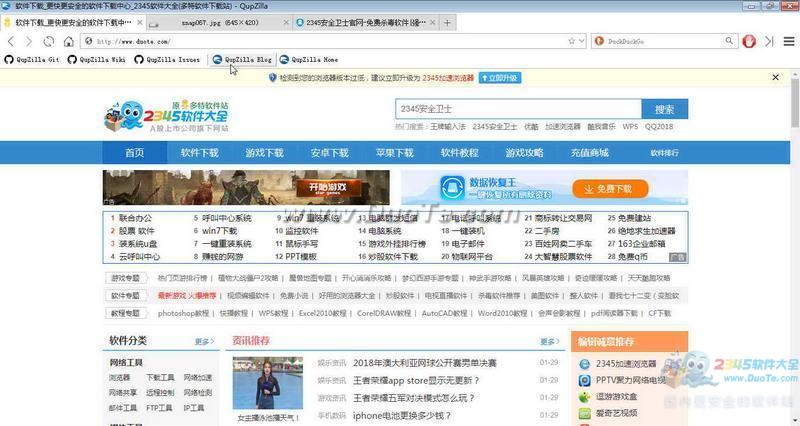Image resolution: width=800 pixels, height=426 pixels.
Task: Close the snap067.jpg tab
Action: [286, 23]
